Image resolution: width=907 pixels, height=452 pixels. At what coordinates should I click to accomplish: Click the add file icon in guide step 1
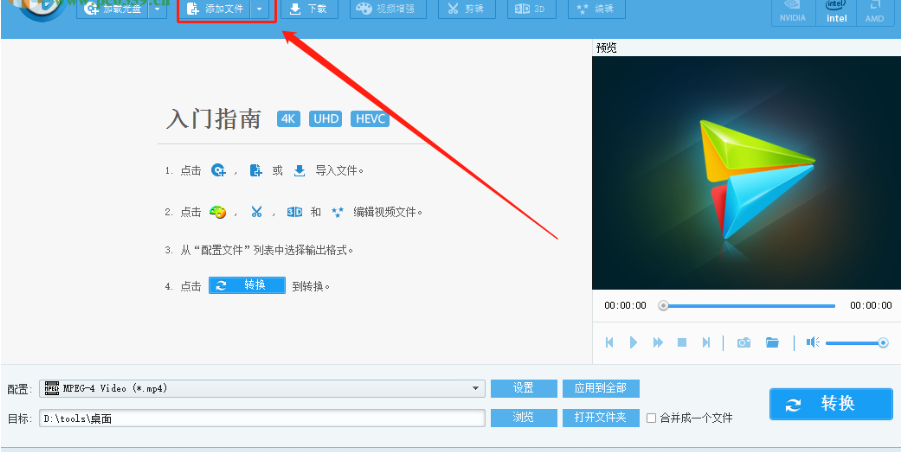click(x=256, y=170)
